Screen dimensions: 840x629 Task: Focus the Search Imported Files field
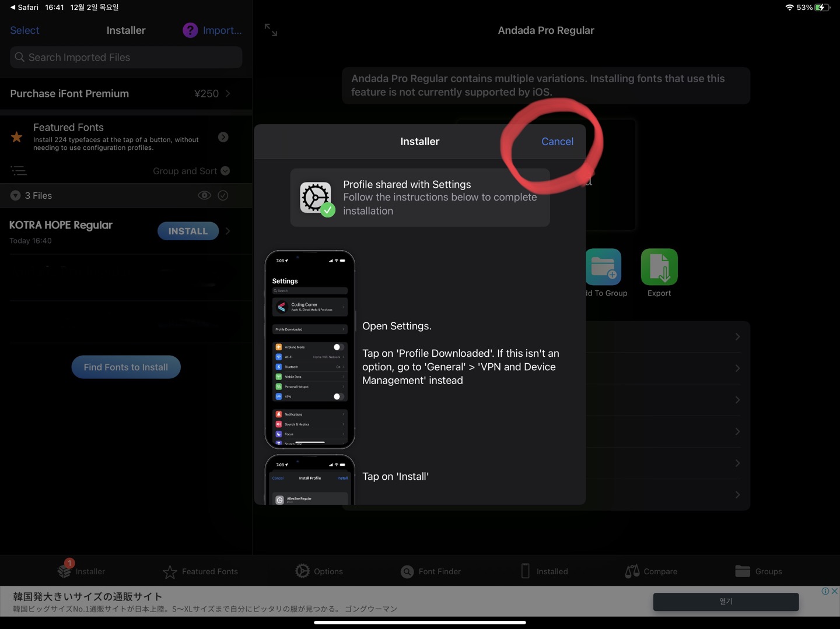pos(126,57)
